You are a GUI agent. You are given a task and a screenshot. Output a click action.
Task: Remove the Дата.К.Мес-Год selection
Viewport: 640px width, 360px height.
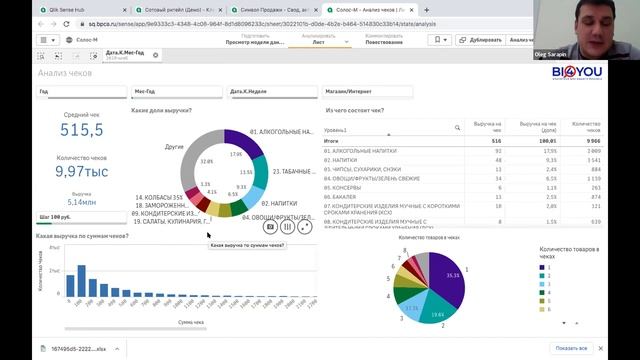tap(156, 55)
